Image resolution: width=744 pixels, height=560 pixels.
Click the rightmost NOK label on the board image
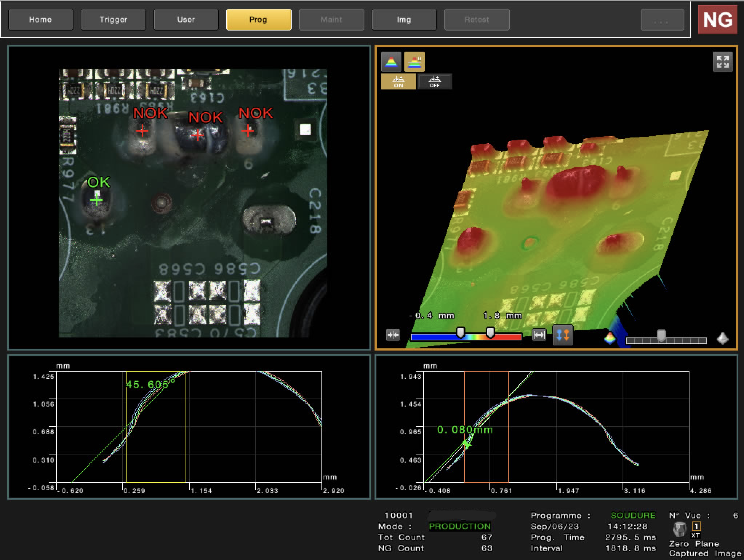(255, 113)
